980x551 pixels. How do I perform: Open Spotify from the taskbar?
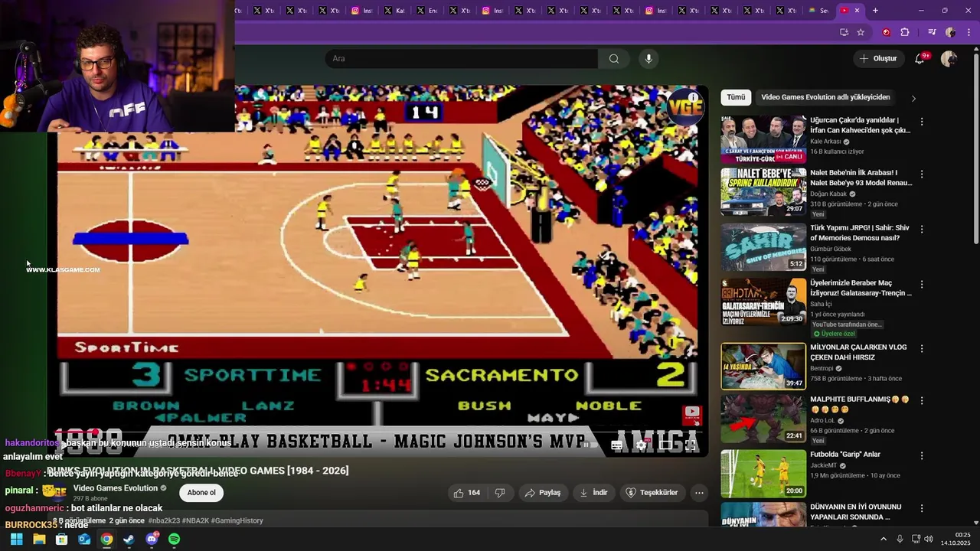point(174,540)
